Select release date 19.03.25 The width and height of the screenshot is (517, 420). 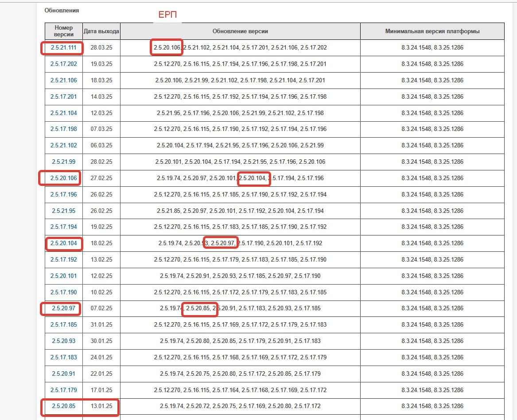[x=101, y=64]
